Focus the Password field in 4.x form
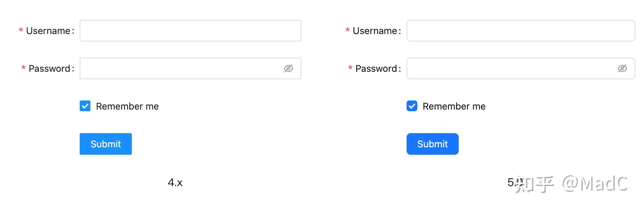Image resolution: width=644 pixels, height=210 pixels. click(x=190, y=68)
